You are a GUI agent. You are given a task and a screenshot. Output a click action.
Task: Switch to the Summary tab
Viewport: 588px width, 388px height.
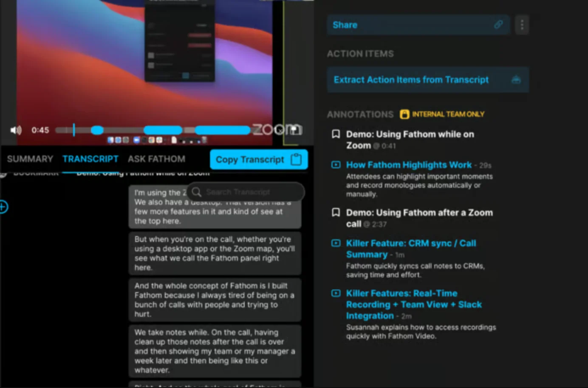(30, 159)
